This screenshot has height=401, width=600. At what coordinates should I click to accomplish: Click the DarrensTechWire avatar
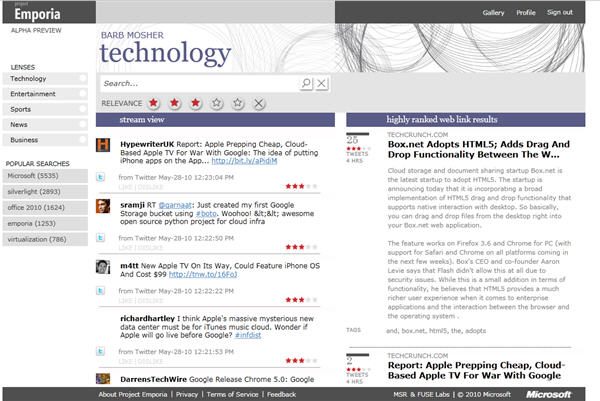[x=103, y=379]
